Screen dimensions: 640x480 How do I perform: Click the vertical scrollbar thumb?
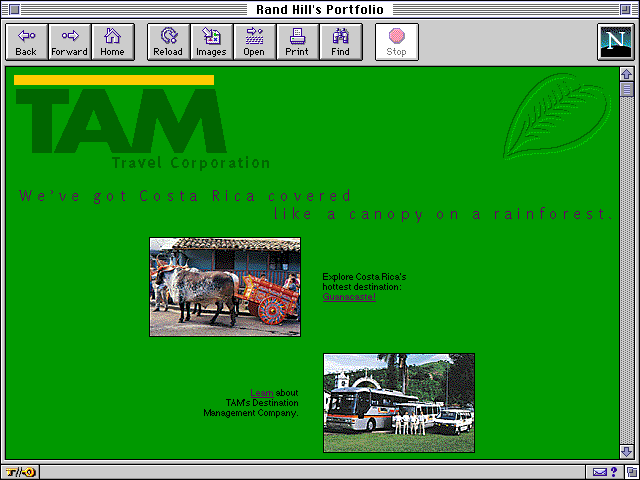click(627, 89)
